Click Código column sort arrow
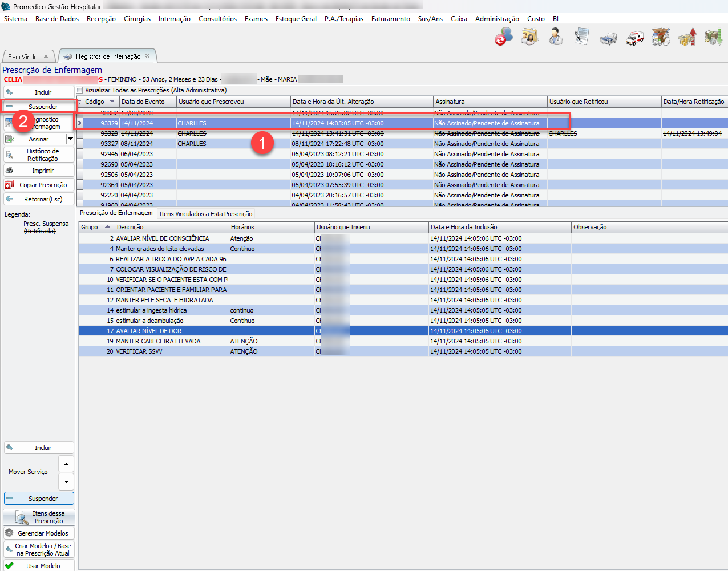Image resolution: width=728 pixels, height=571 pixels. click(112, 102)
